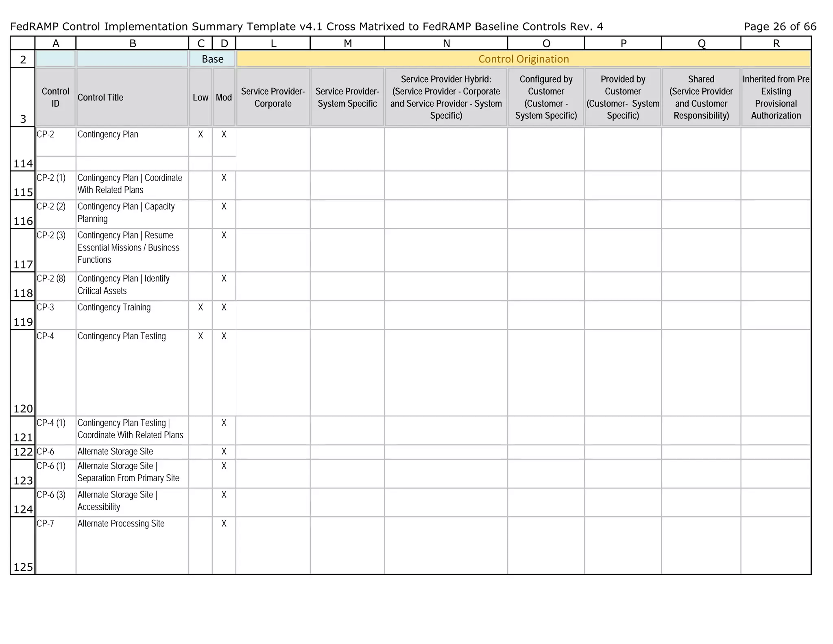Click the Configured by Customer heading
The image size is (833, 644).
[x=546, y=97]
